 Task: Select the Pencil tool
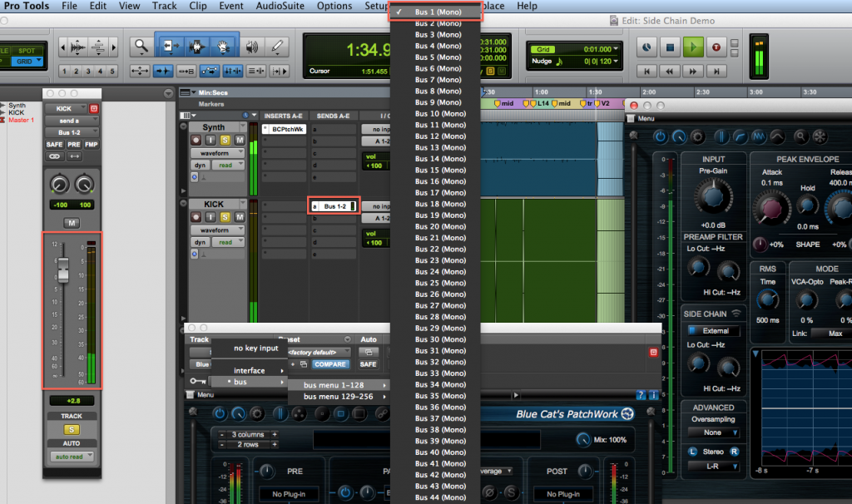[277, 47]
